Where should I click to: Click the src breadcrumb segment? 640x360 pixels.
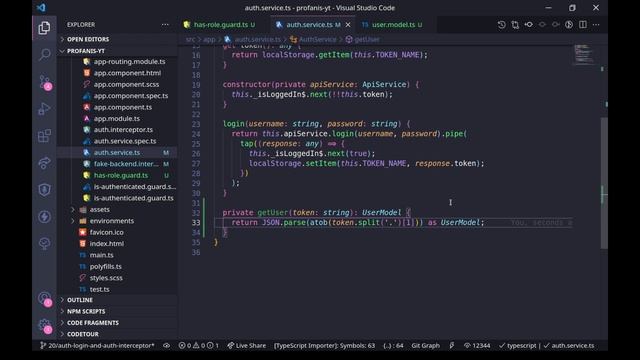click(x=190, y=40)
